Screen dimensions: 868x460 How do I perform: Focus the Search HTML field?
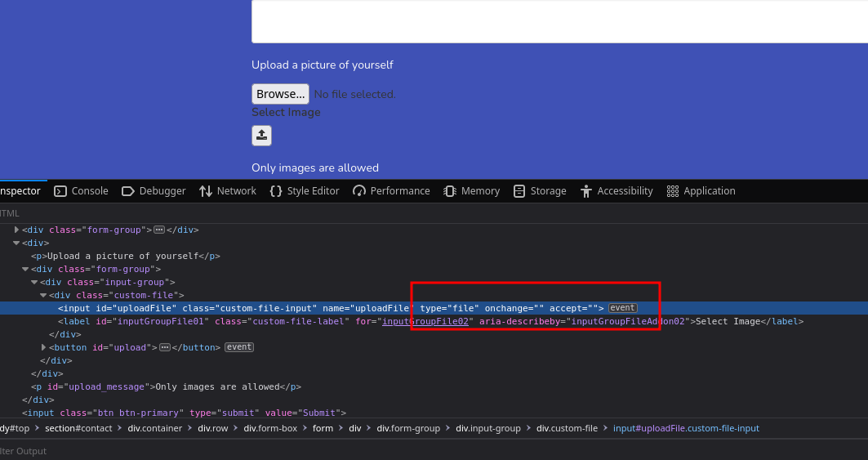click(434, 213)
